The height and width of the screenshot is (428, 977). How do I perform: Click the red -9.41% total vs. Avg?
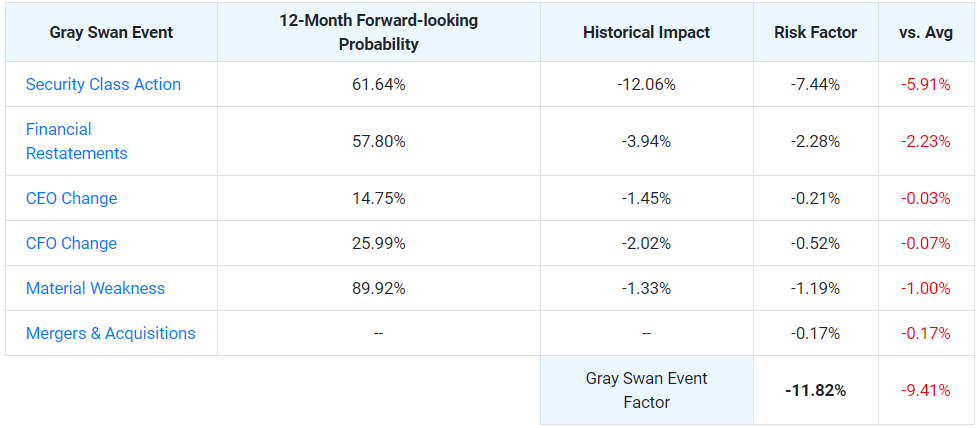926,391
